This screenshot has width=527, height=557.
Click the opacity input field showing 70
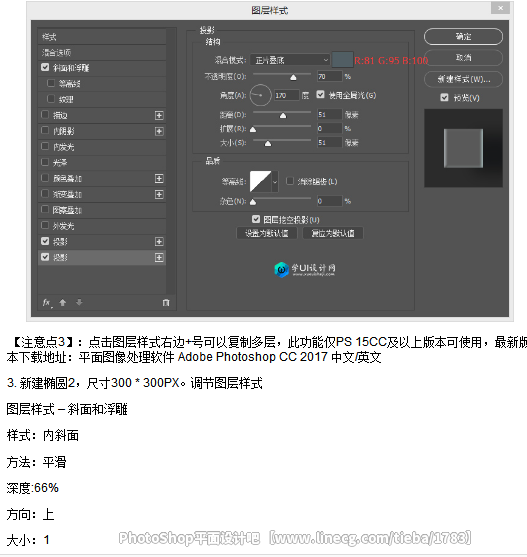(x=330, y=76)
